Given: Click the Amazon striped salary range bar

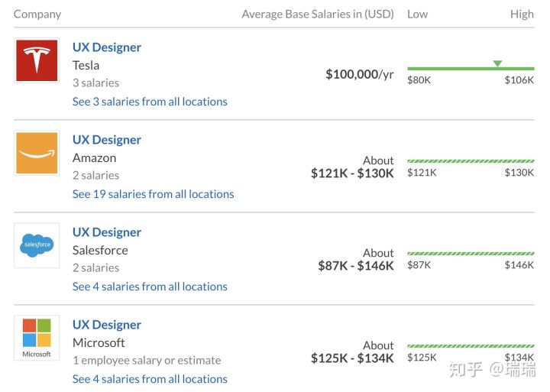Looking at the screenshot, I should coord(471,161).
